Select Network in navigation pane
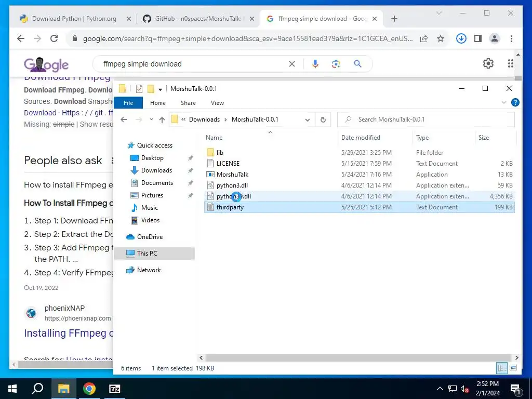This screenshot has width=532, height=399. click(x=149, y=270)
